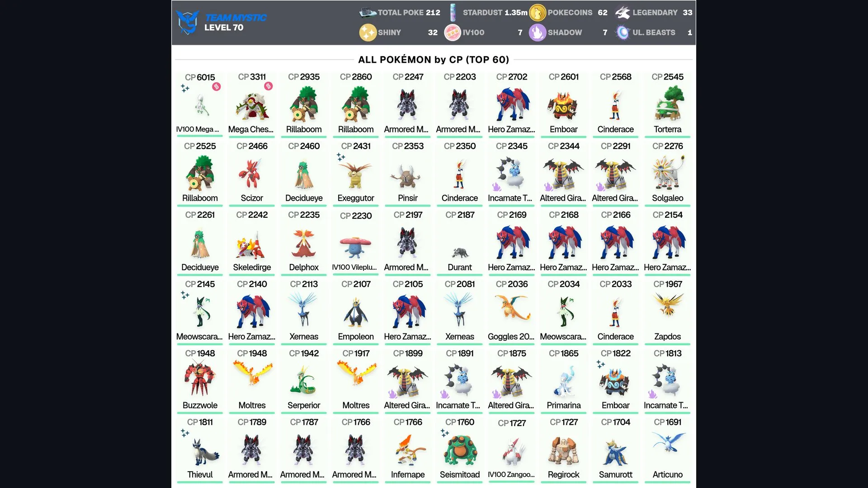Select the Torterra sprite

pyautogui.click(x=668, y=104)
